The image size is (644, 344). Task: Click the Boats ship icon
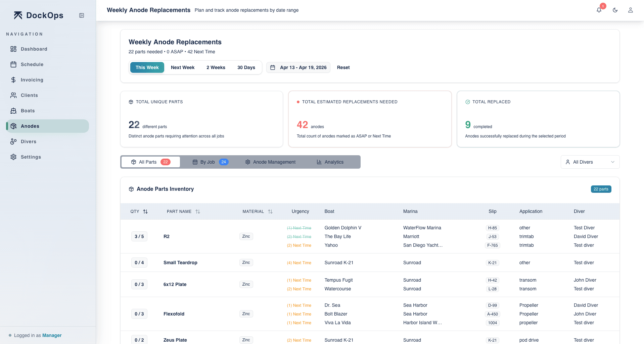[13, 111]
